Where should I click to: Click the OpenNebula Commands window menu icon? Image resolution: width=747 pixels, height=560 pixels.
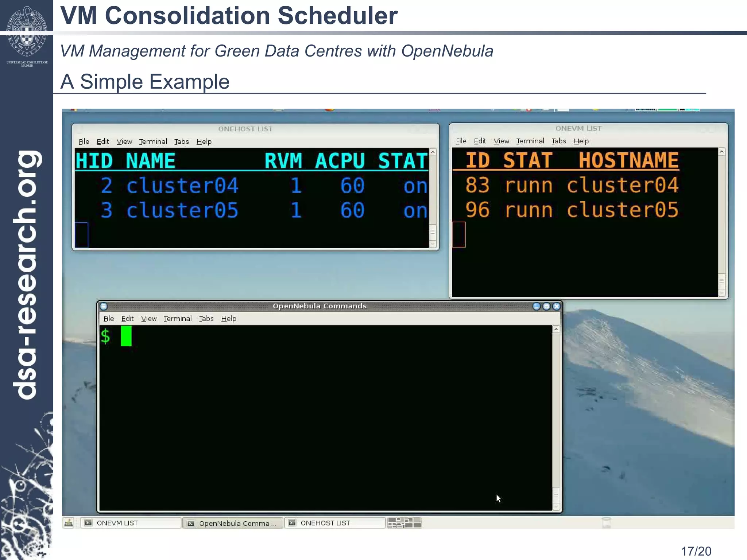[x=104, y=306]
